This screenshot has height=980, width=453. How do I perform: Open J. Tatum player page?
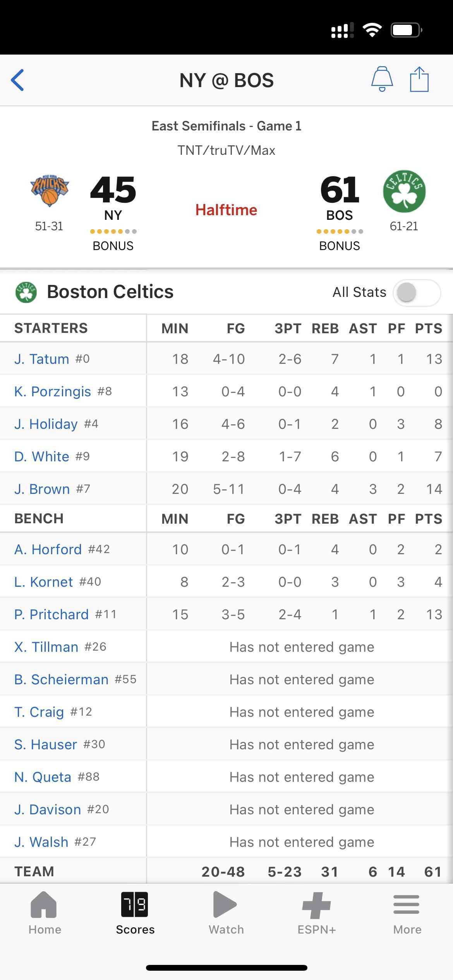(x=42, y=359)
